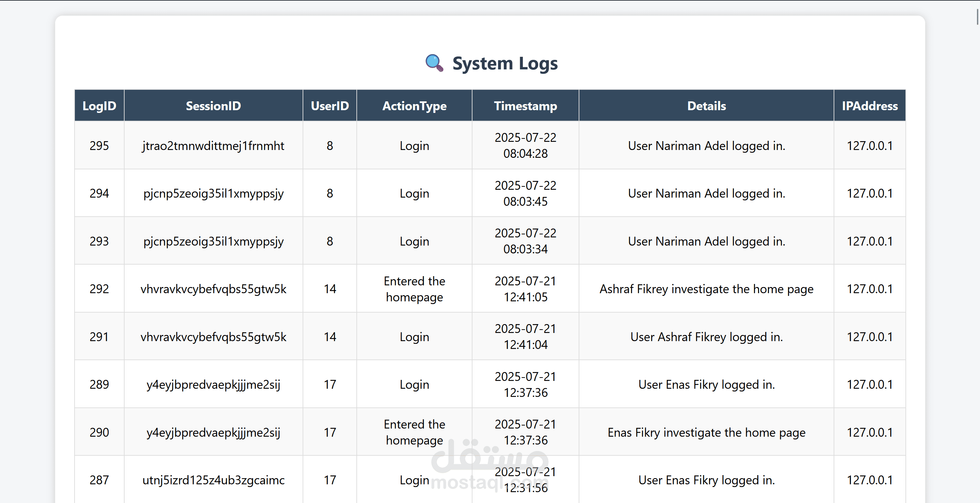
Task: Click Enas Fikry investigate the home page
Action: tap(706, 433)
